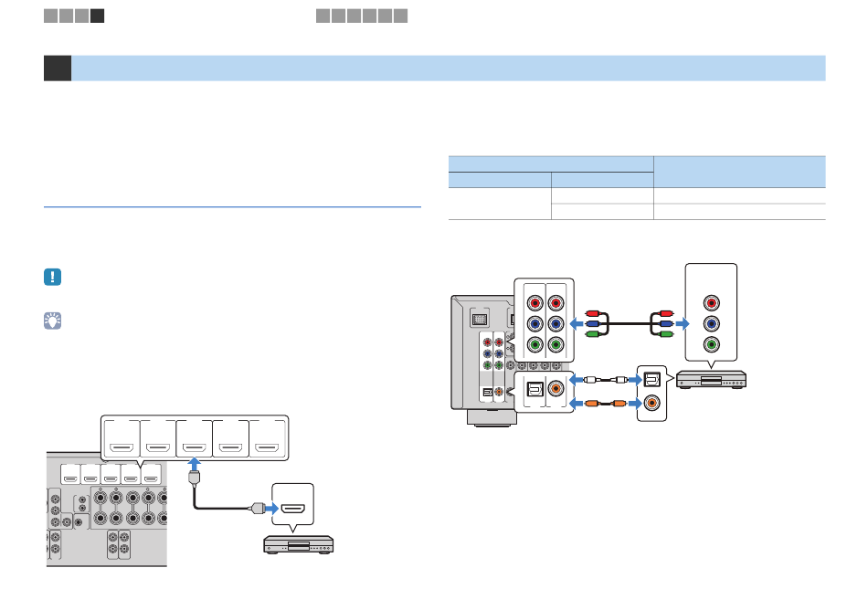868x610 pixels.
Task: Click the light bulb tip icon
Action: 53,321
